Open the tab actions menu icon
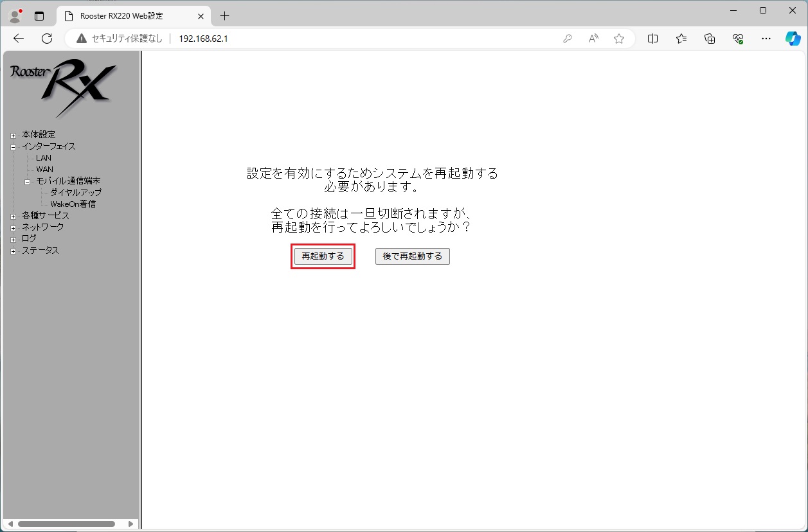This screenshot has width=808, height=532. (39, 16)
